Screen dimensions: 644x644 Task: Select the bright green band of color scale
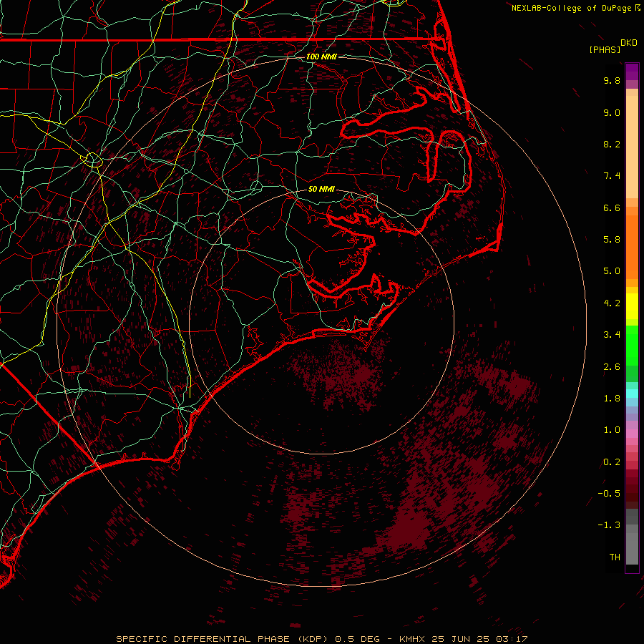632,345
